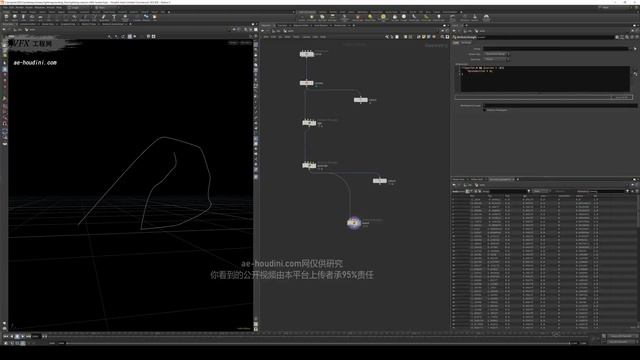Select the Area Light shelf tool
This screenshot has width=640, height=360.
pyautogui.click(x=332, y=17)
